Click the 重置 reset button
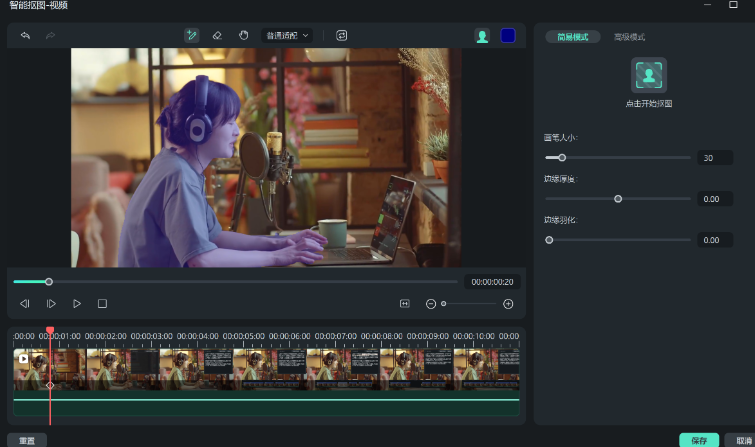755x447 pixels. (28, 440)
